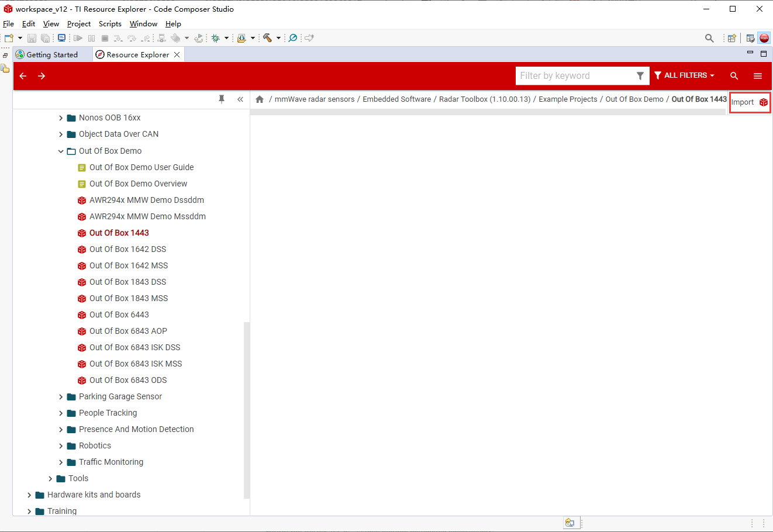Open the Reset CPU dropdown arrow
The height and width of the screenshot is (532, 773).
187,38
